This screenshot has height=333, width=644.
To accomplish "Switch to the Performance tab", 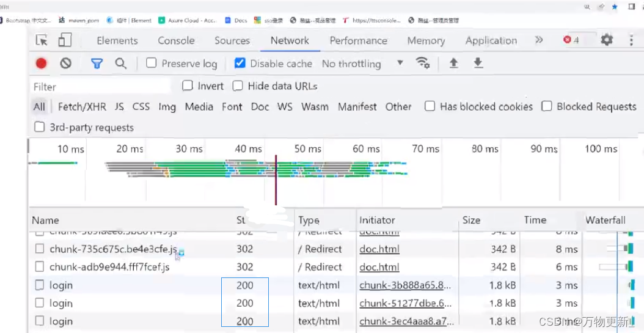I will pyautogui.click(x=359, y=40).
